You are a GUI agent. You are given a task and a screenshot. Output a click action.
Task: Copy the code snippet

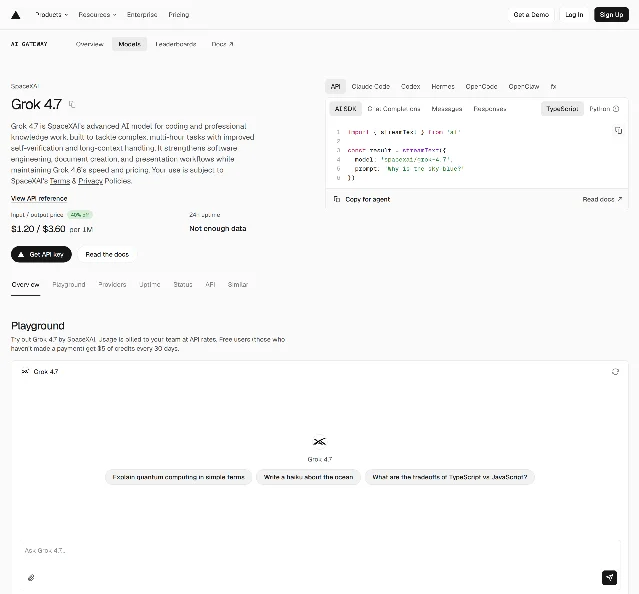coord(618,130)
